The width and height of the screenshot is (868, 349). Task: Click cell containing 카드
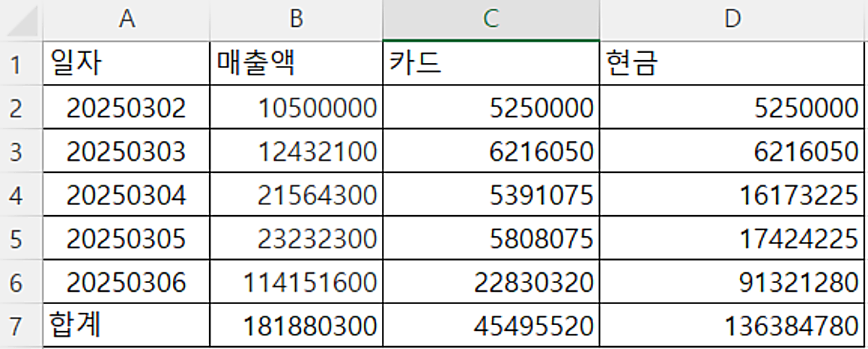491,64
